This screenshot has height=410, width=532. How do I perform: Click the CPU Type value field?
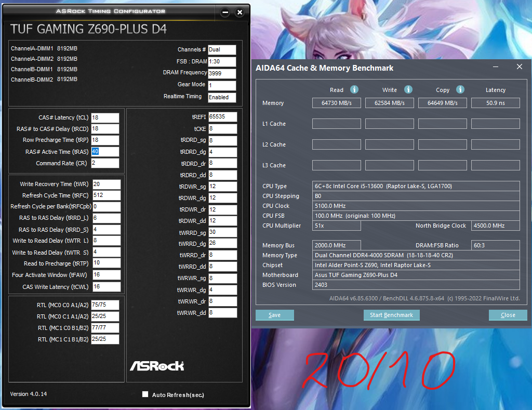(x=416, y=186)
